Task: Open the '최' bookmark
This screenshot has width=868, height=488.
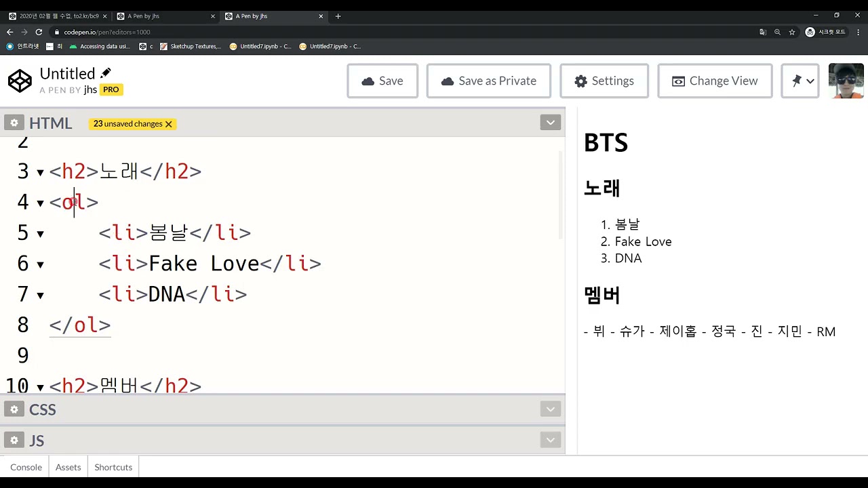Action: (54, 46)
